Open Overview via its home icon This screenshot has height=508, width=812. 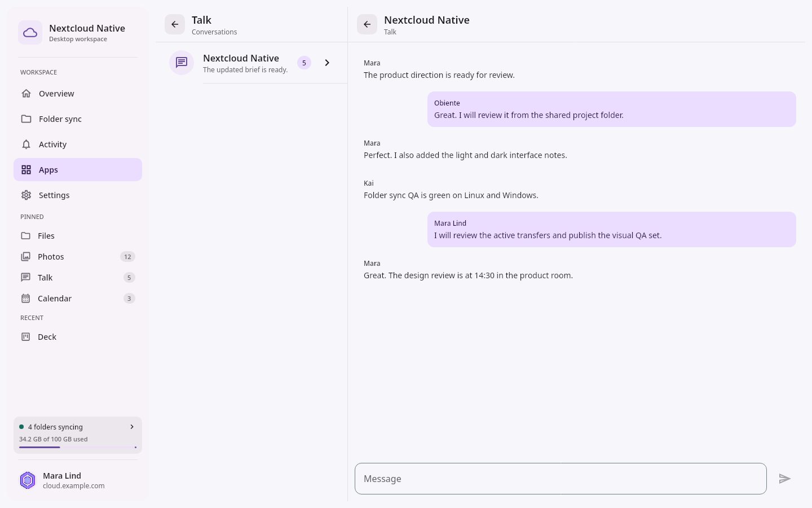(26, 94)
